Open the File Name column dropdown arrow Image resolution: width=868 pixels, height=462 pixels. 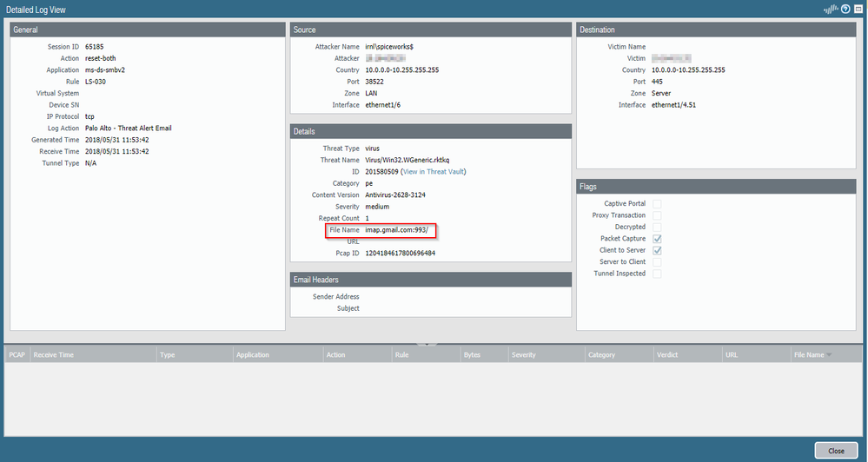[x=829, y=355]
